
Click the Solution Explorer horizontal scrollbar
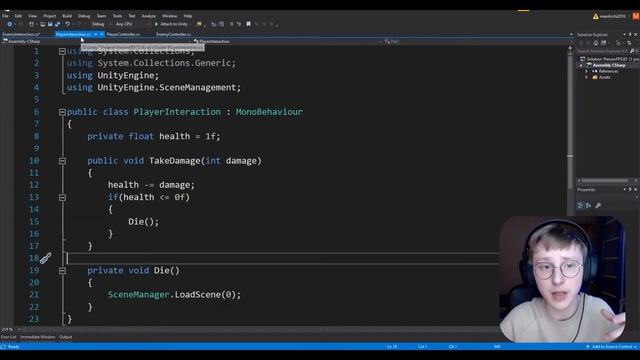[605, 180]
